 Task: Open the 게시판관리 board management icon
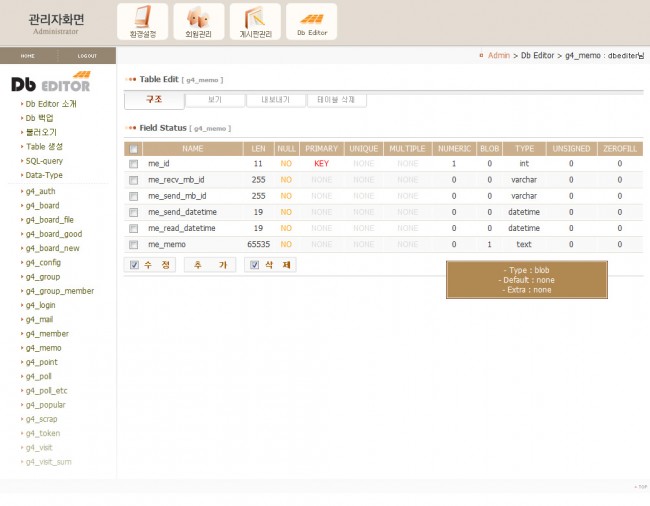255,22
